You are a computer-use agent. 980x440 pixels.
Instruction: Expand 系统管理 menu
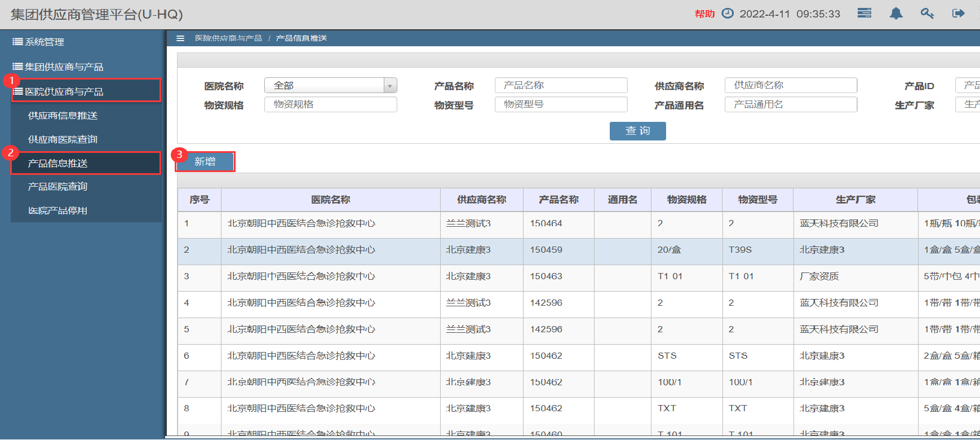(38, 42)
